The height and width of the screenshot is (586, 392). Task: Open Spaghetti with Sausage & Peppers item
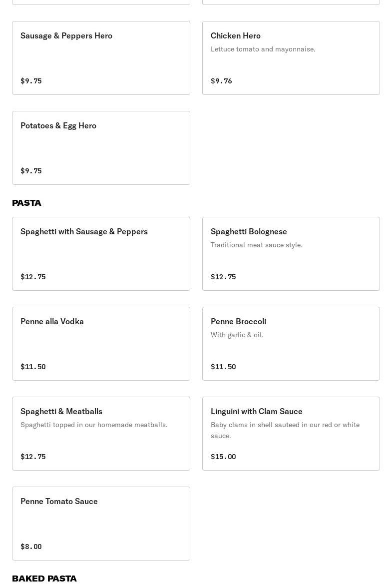tap(101, 254)
